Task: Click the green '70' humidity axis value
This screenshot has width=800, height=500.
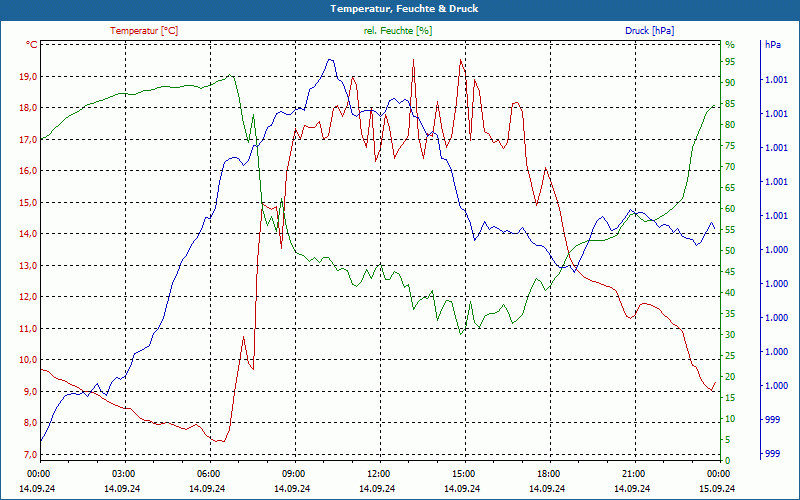Action: 730,167
